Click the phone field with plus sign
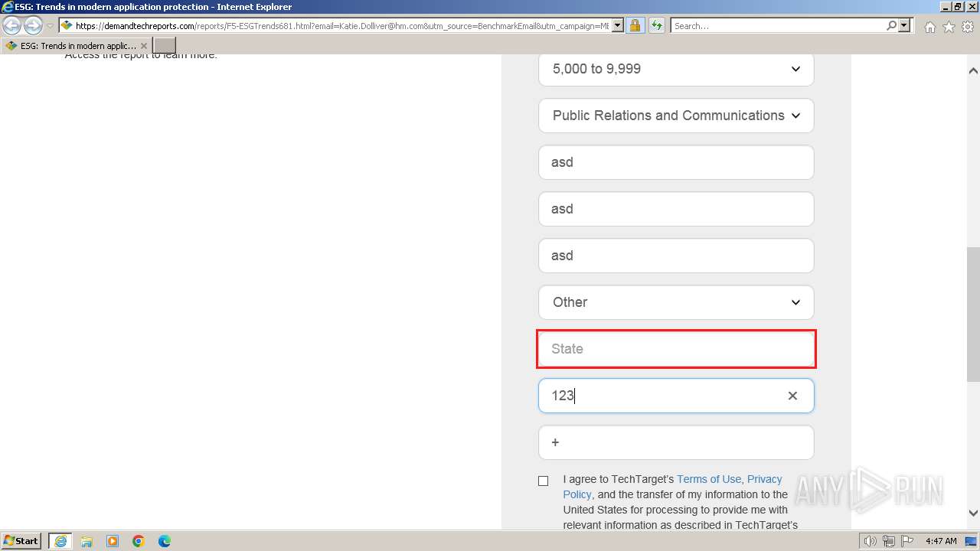This screenshot has height=551, width=980. tap(676, 442)
